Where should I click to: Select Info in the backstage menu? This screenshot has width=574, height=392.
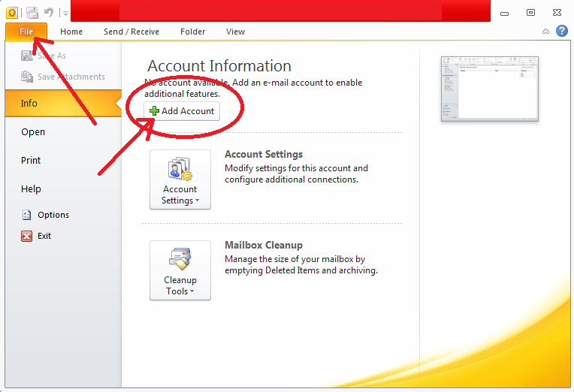pyautogui.click(x=63, y=103)
